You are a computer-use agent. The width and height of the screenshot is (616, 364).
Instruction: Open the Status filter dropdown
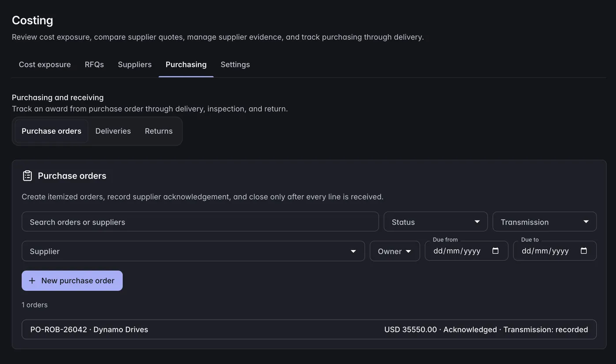pos(436,222)
